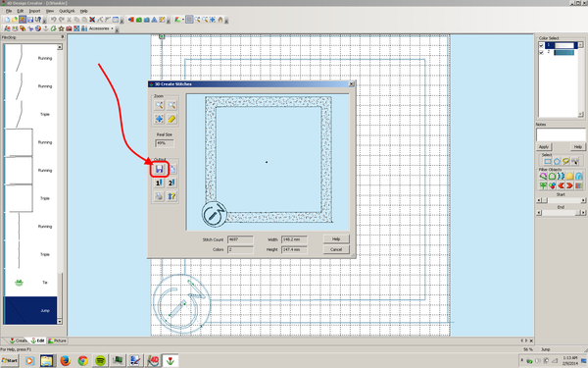Click Apply button under Notes
This screenshot has height=368, width=588.
[x=544, y=147]
